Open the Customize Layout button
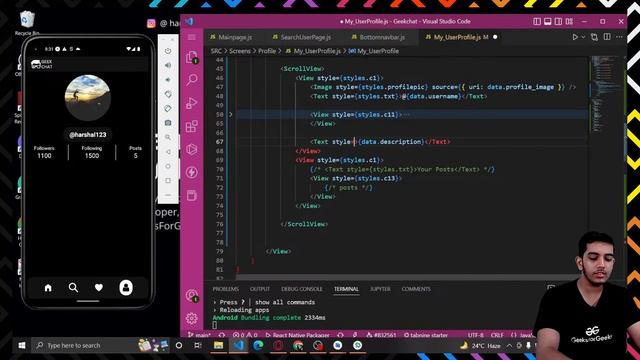This screenshot has width=640, height=360. 569,21
